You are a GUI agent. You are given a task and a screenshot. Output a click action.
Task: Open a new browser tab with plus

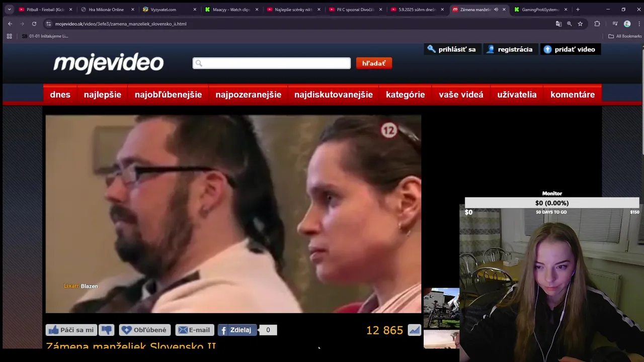[x=578, y=10]
